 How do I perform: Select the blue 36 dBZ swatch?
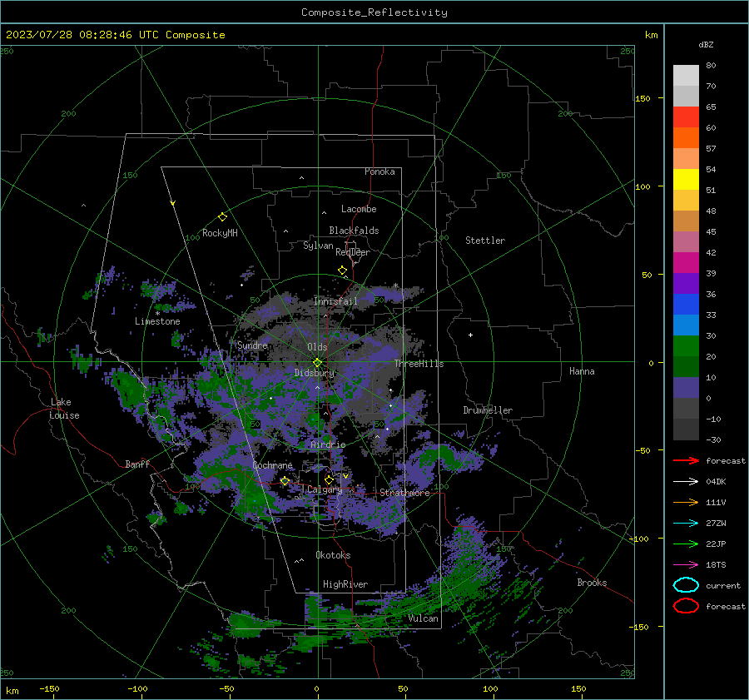(686, 304)
